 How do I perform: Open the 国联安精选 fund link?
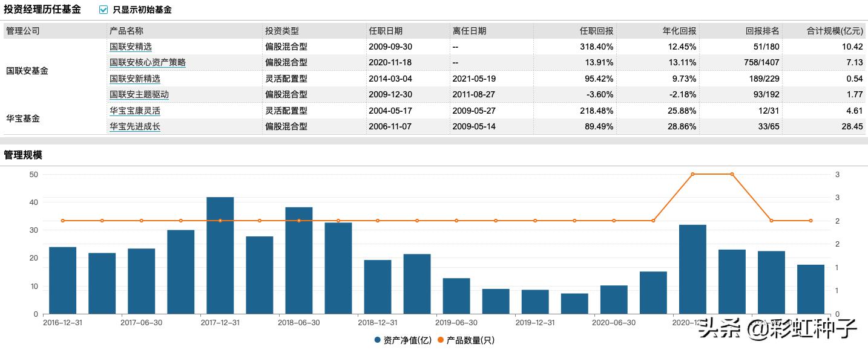[130, 47]
